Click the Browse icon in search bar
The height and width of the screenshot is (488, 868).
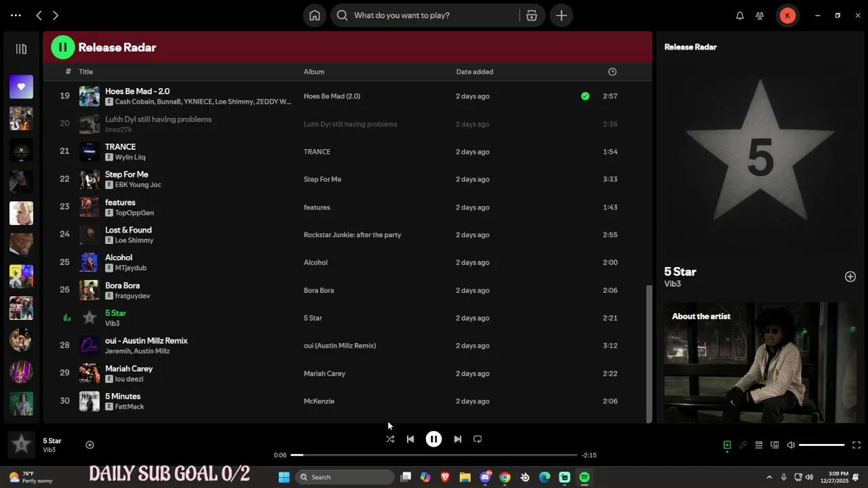click(x=532, y=15)
